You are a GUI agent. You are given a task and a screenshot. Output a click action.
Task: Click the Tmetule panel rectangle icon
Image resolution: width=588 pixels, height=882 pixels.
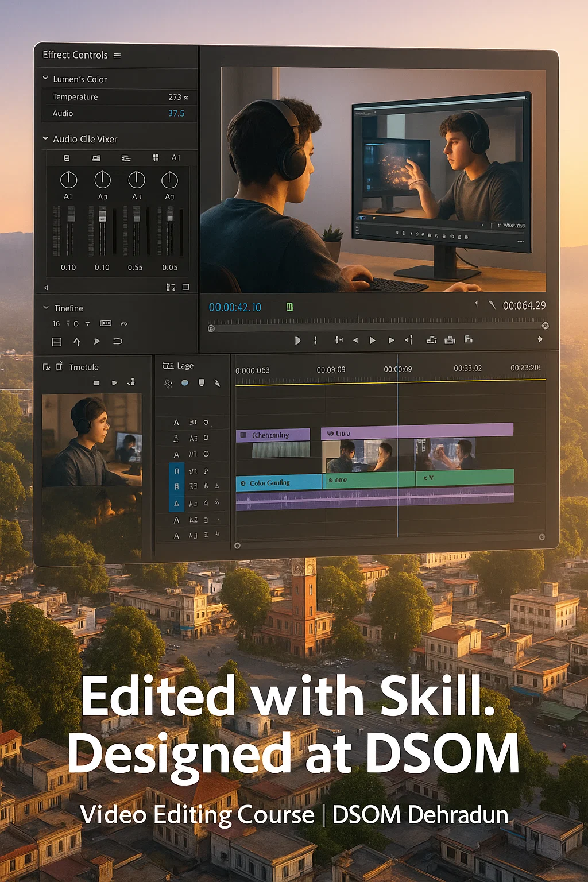[96, 383]
